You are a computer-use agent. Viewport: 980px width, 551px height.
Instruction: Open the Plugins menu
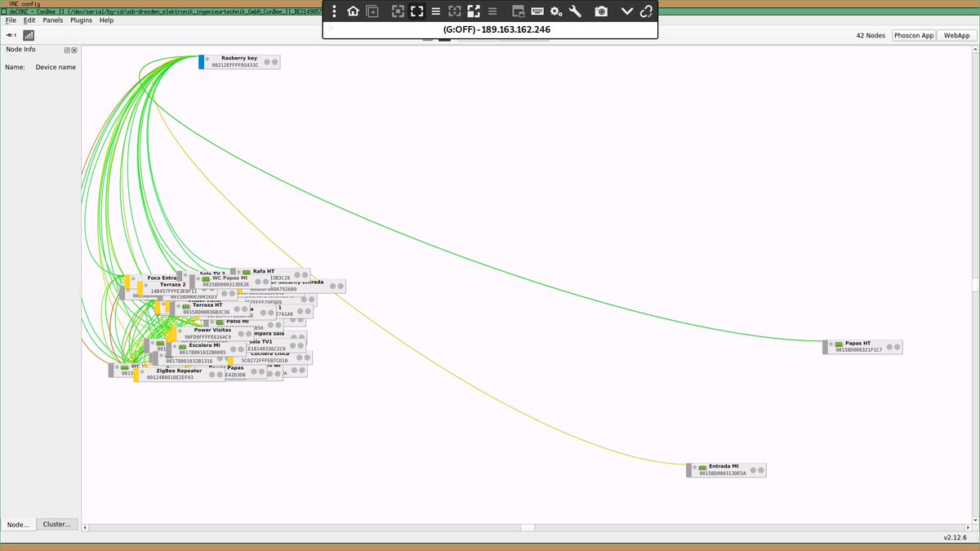(82, 20)
